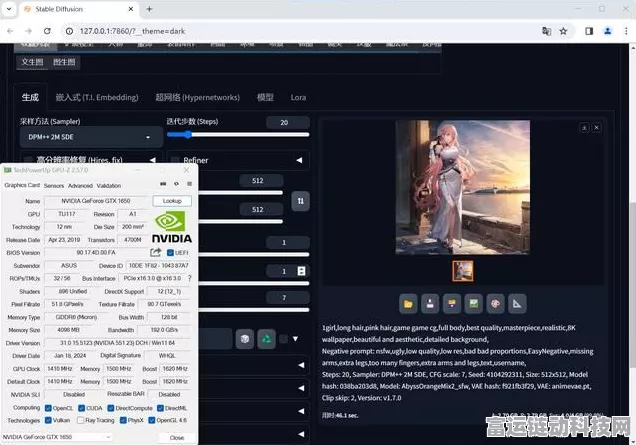Toggle the OpenGL 4.6 checkbox
The image size is (636, 445).
[x=152, y=420]
